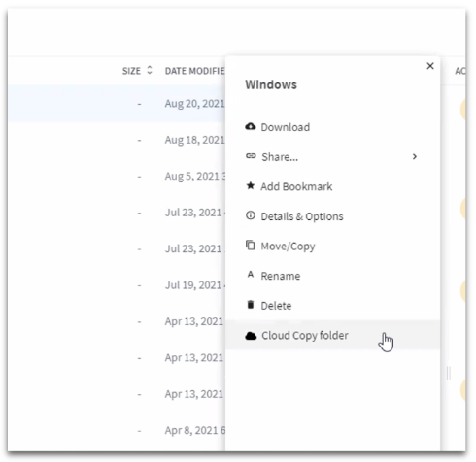476x462 pixels.
Task: Click the panel divider grip handle
Action: [x=449, y=373]
